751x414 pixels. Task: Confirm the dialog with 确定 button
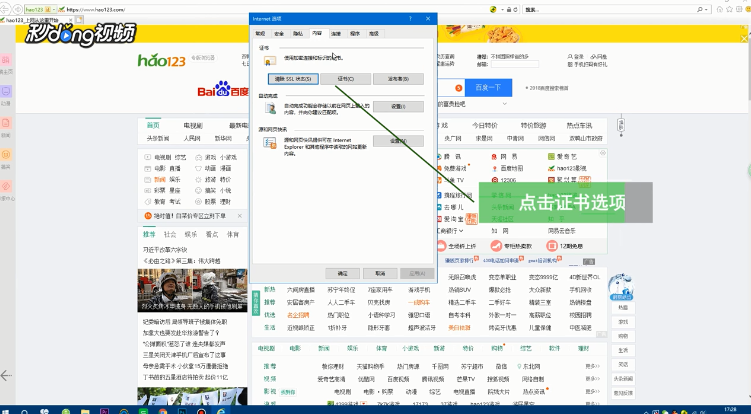(x=342, y=273)
